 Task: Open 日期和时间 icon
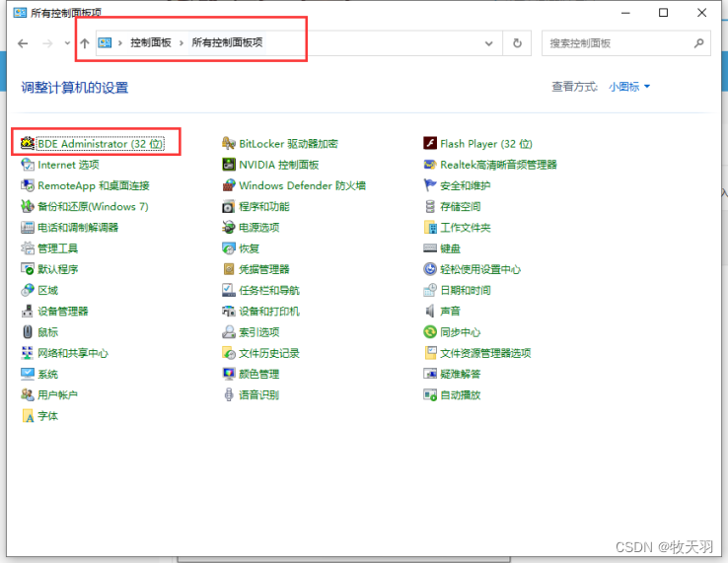430,290
